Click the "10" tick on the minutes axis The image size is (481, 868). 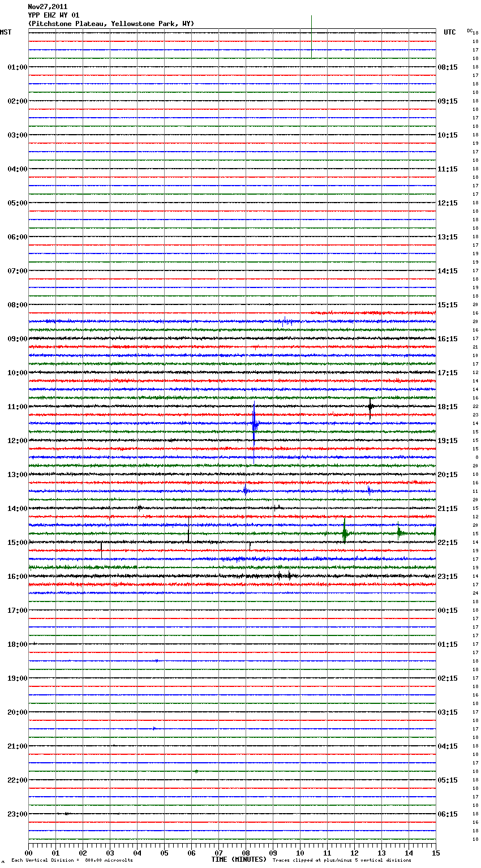[300, 853]
